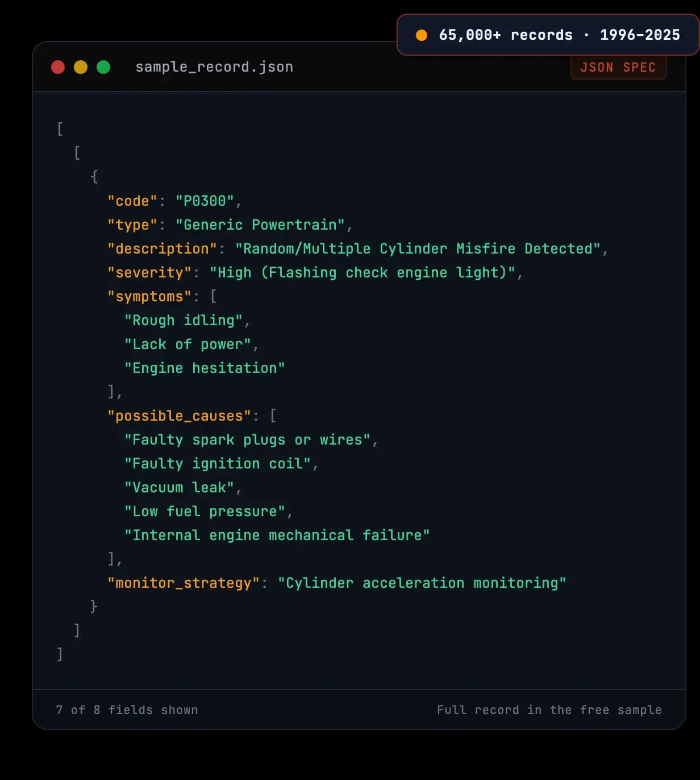Click the "Vacuum leak" cause

[x=179, y=487]
